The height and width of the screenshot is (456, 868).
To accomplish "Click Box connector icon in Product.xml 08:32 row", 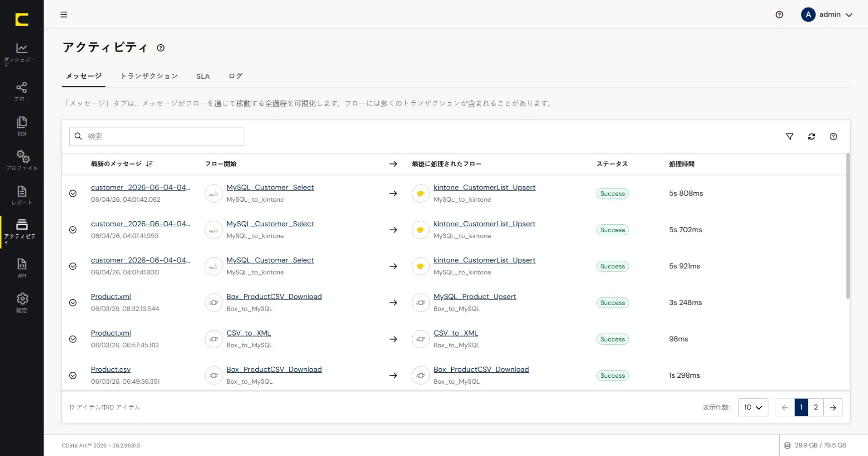I will click(214, 302).
